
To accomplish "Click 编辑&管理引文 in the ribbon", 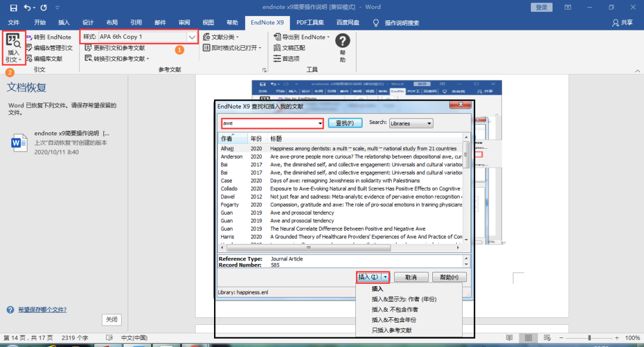I will 49,48.
